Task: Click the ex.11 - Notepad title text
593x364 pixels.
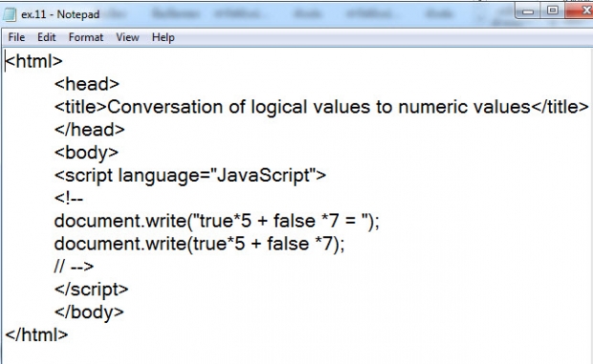Action: tap(60, 14)
